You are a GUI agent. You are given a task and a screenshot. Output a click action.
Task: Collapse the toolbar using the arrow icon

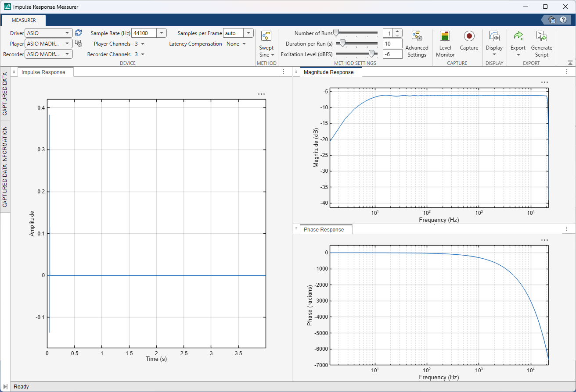pos(571,62)
